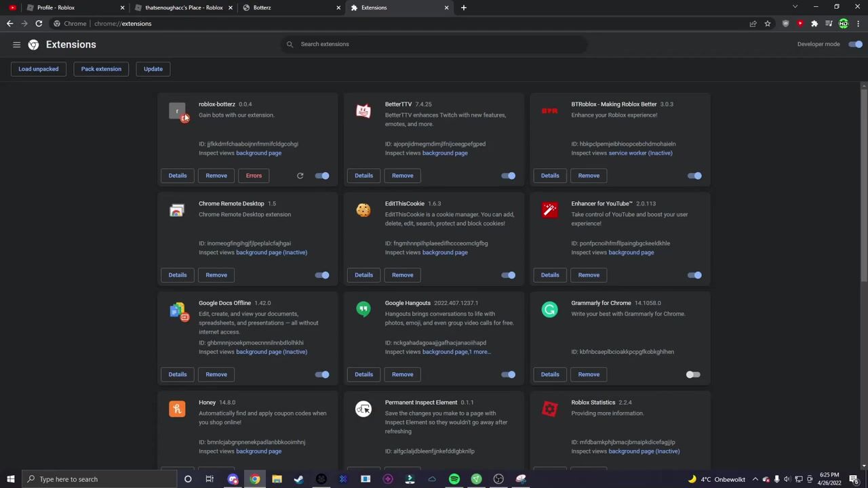Viewport: 868px width, 488px height.
Task: Click the Chrome Remote Desktop extension icon
Action: [x=177, y=211]
